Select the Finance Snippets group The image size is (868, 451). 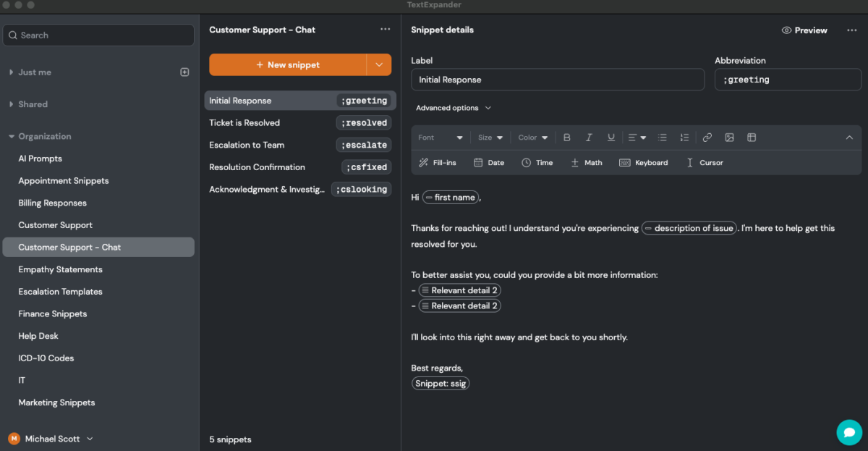coord(98,313)
